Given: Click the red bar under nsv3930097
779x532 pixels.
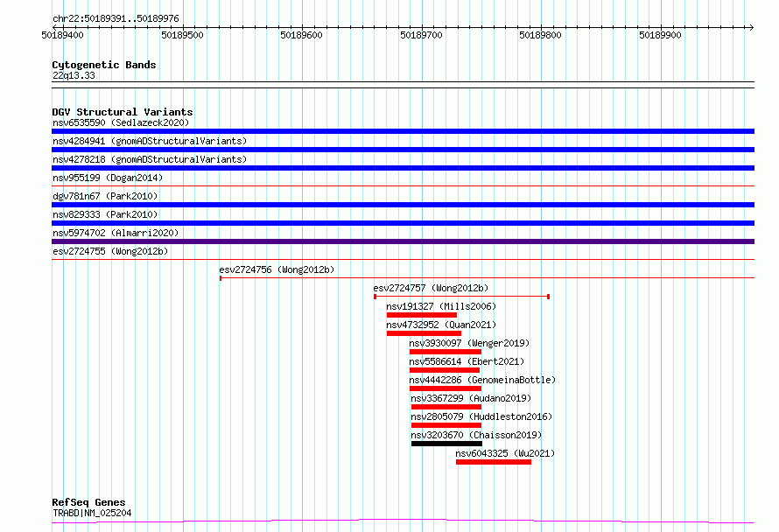Looking at the screenshot, I should click(446, 352).
